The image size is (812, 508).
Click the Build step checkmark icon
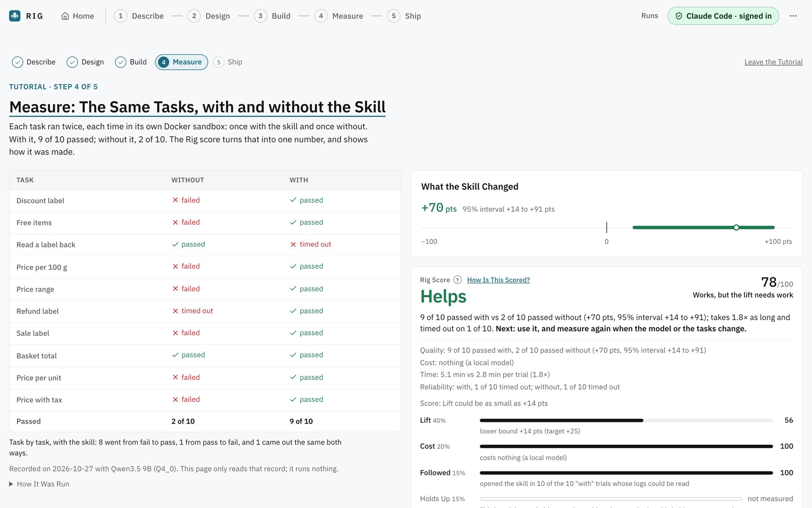pos(120,62)
